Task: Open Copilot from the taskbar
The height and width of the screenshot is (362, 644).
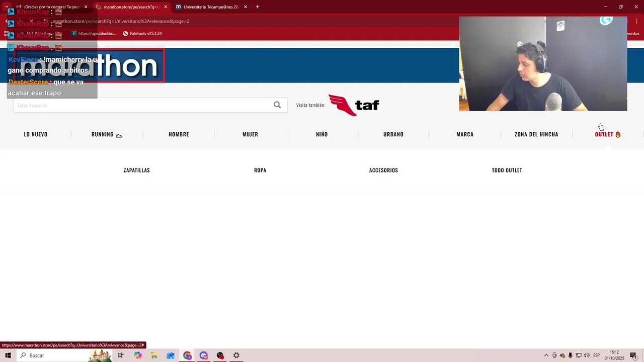Action: 138,355
